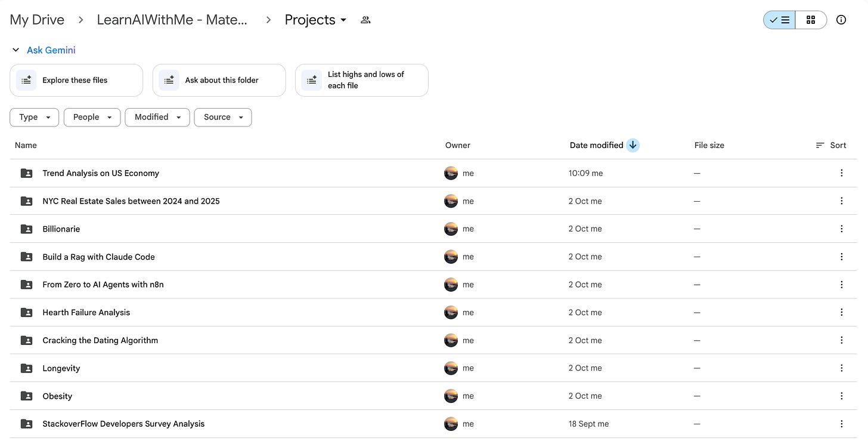Click the 18 Sept me modified date
Image resolution: width=868 pixels, height=447 pixels.
coord(588,424)
